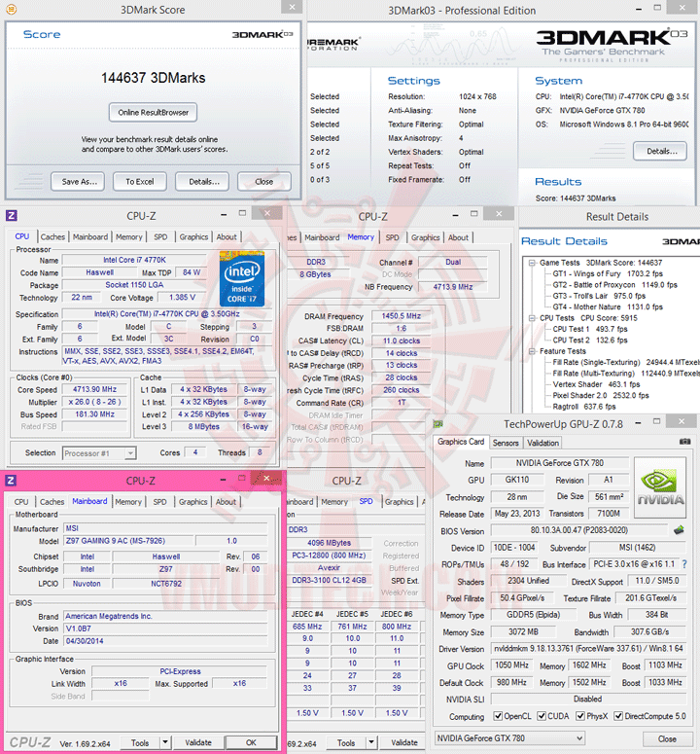Select the Graphics Card tab in GPU-Z
The height and width of the screenshot is (754, 700).
461,442
